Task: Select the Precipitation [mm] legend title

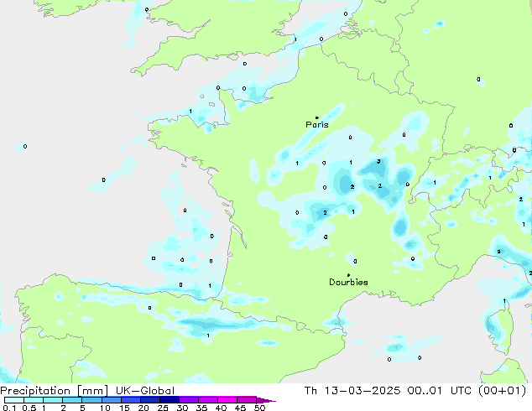Action: click(55, 391)
